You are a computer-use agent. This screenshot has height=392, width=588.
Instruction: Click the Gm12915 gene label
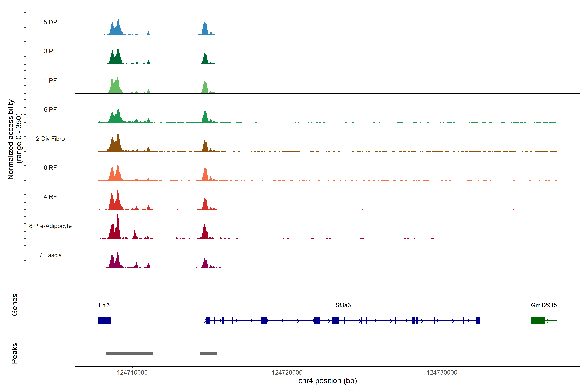(x=544, y=305)
